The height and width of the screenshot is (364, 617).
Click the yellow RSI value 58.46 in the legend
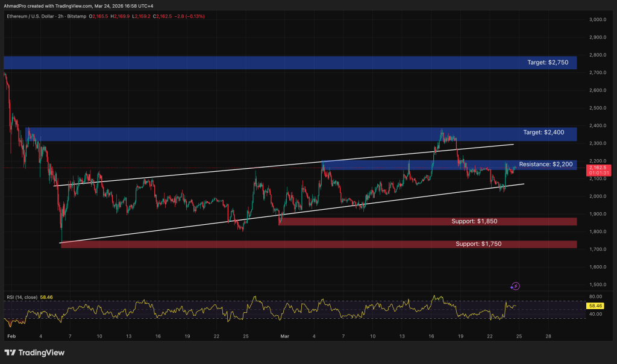coord(45,297)
